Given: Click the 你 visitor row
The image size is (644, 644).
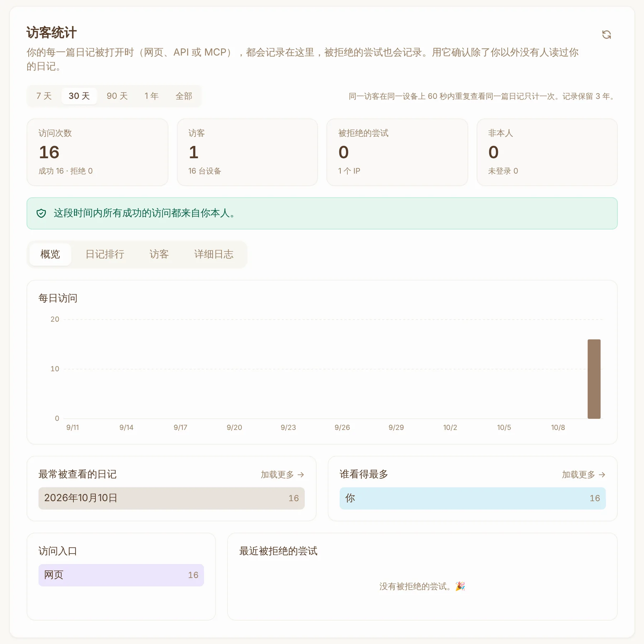Looking at the screenshot, I should tap(473, 498).
